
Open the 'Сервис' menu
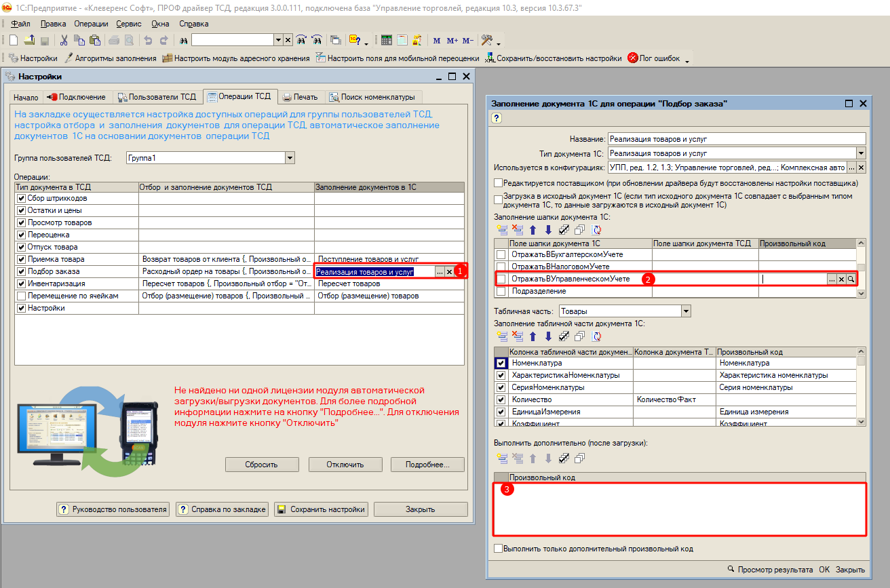tap(129, 24)
